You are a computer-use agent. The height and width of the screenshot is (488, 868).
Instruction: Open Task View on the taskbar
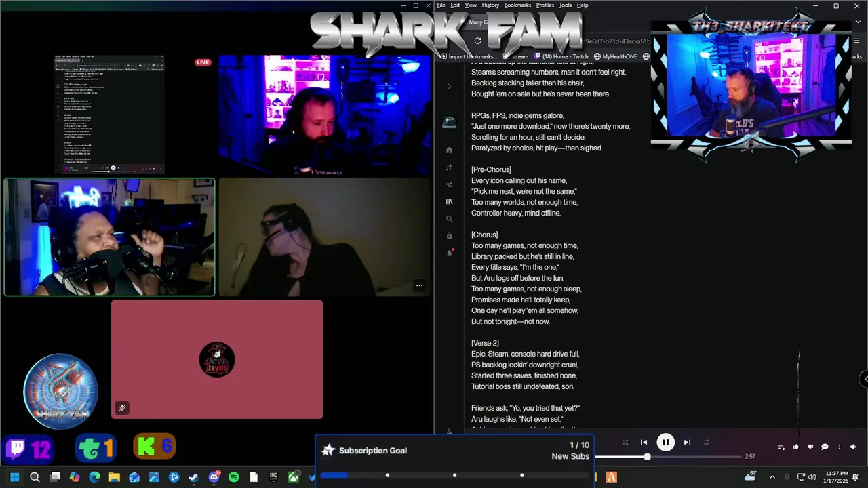(55, 477)
